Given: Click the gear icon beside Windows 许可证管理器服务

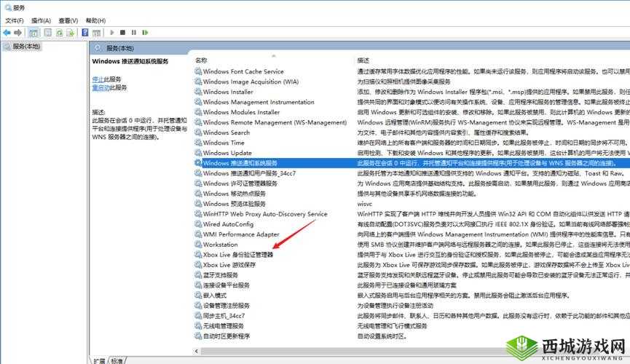Looking at the screenshot, I should [198, 183].
